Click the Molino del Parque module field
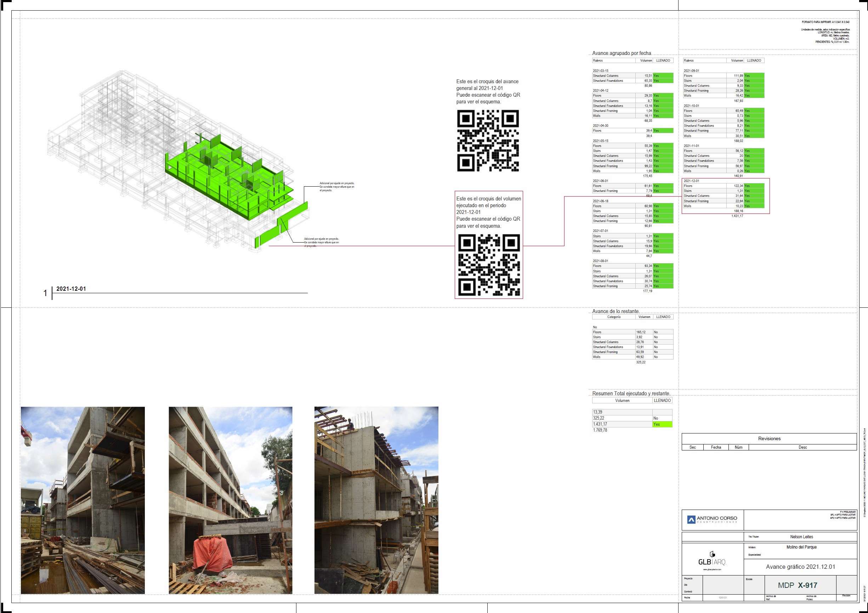868x613 pixels. (801, 547)
